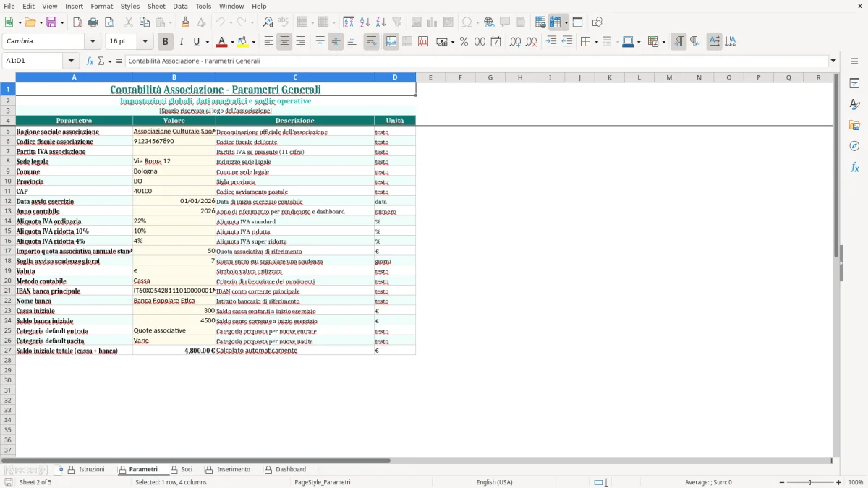Open Borders dropdown arrow
The width and height of the screenshot is (868, 488).
[x=596, y=42]
